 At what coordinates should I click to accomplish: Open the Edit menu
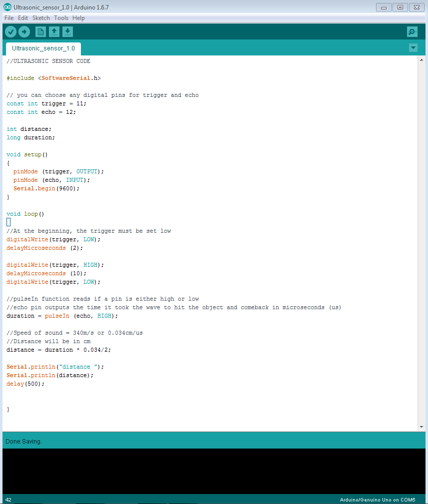(23, 18)
